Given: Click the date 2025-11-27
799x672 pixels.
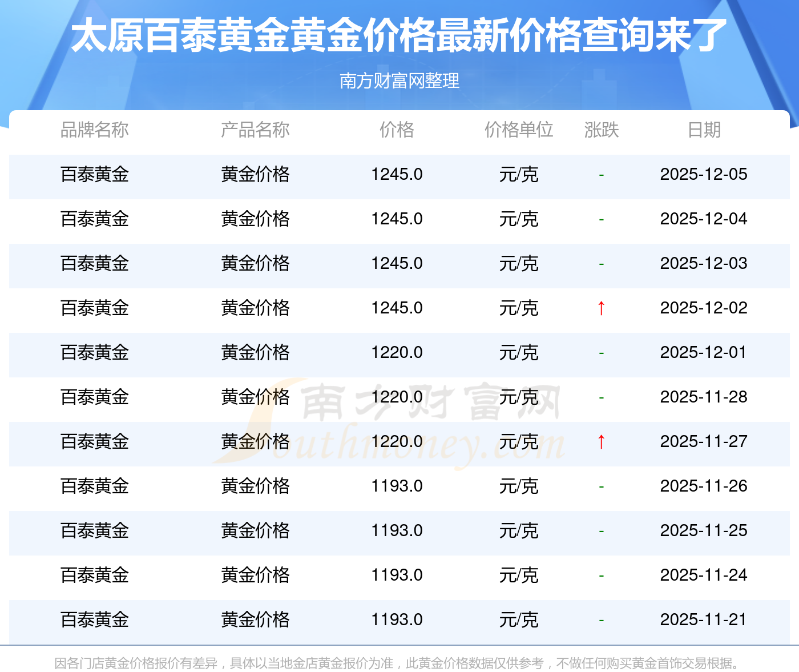Looking at the screenshot, I should (704, 442).
